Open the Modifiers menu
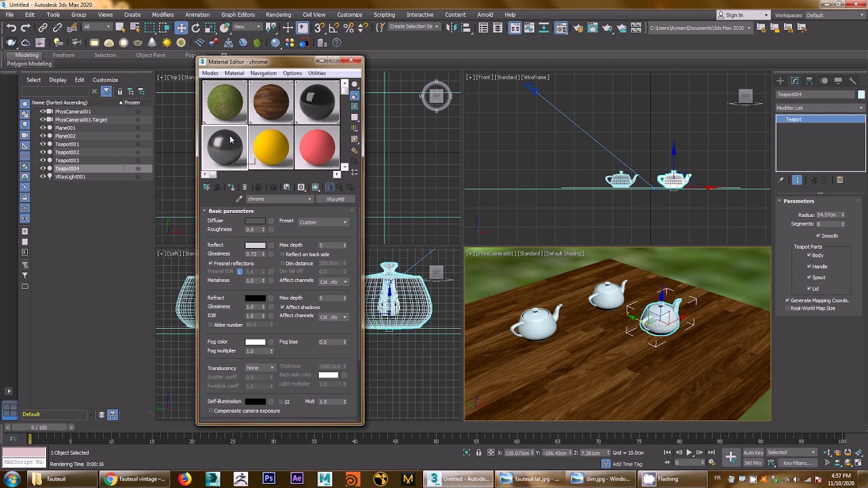Screen dimensions: 868x488 click(163, 15)
